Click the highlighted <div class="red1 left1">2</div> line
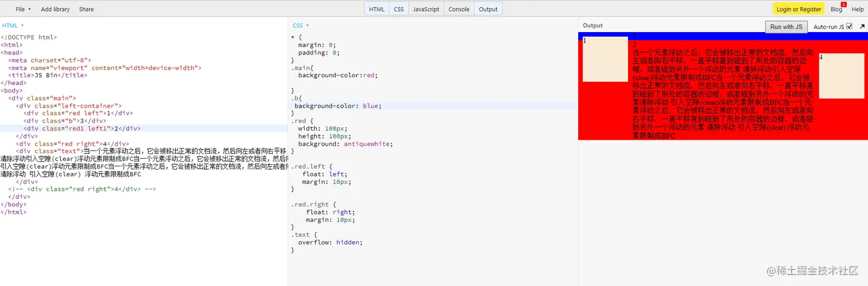868x286 pixels. (82, 128)
